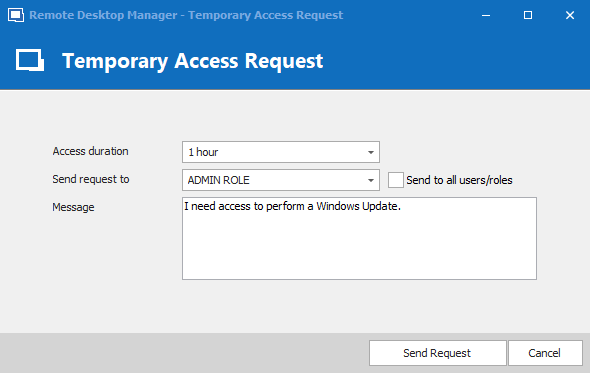590x373 pixels.
Task: Enable the Send to all users/roles checkbox
Action: pyautogui.click(x=396, y=180)
